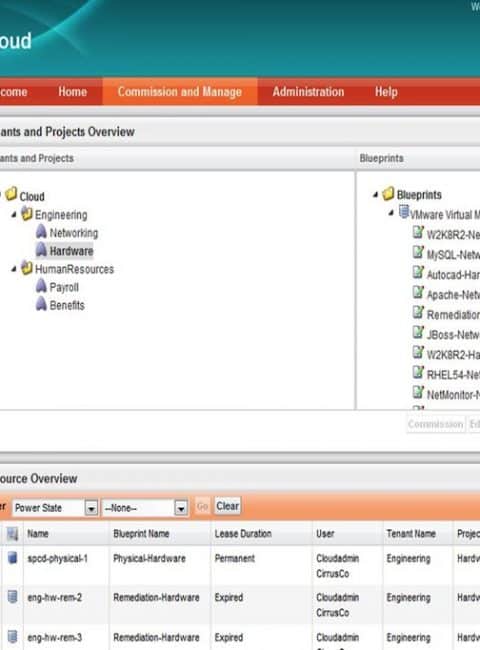
Task: Click the eng-hw-rem-3 name cell
Action: (x=54, y=637)
